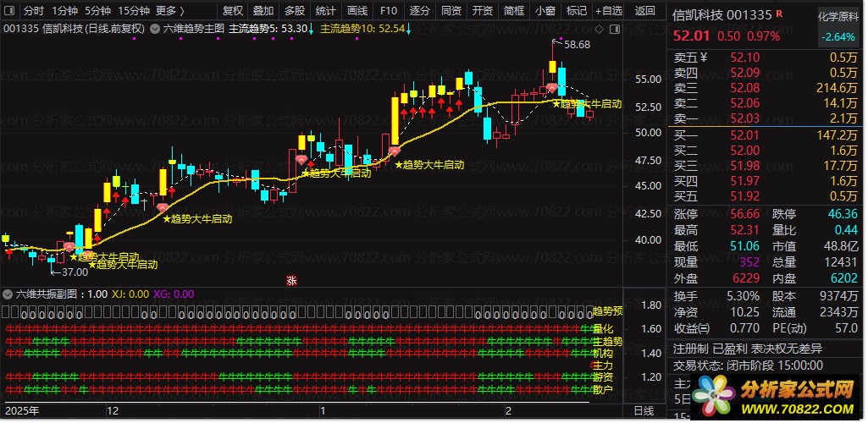Screen dimensions: 868x423
Task: Click the 交易状态: 闭市阶段 status text
Action: point(747,365)
